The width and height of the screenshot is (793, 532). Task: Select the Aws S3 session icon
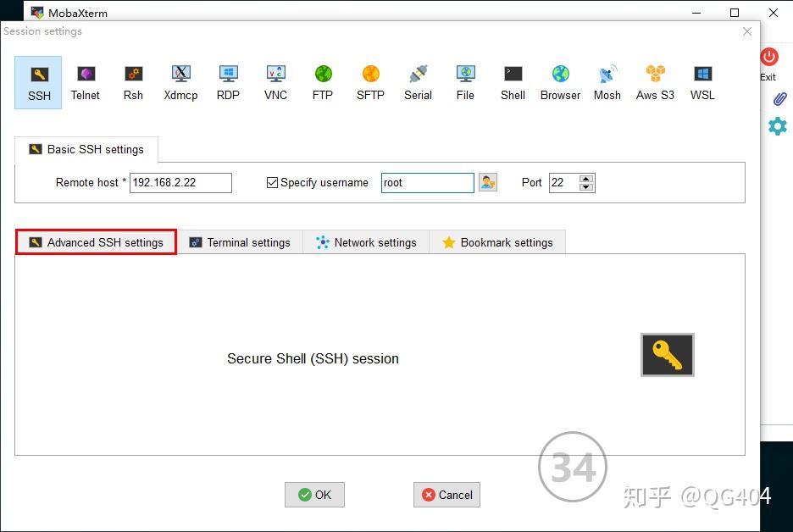point(655,82)
